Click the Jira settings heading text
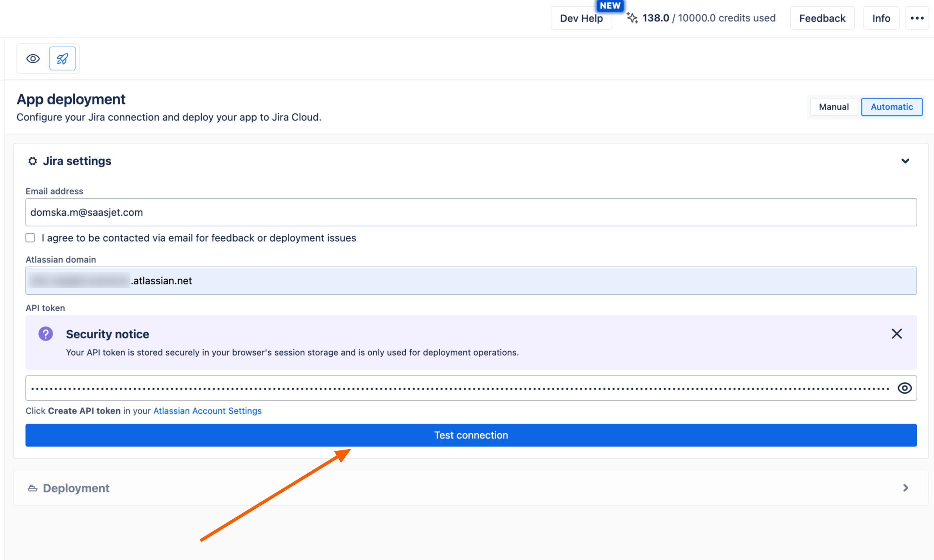 click(x=77, y=161)
